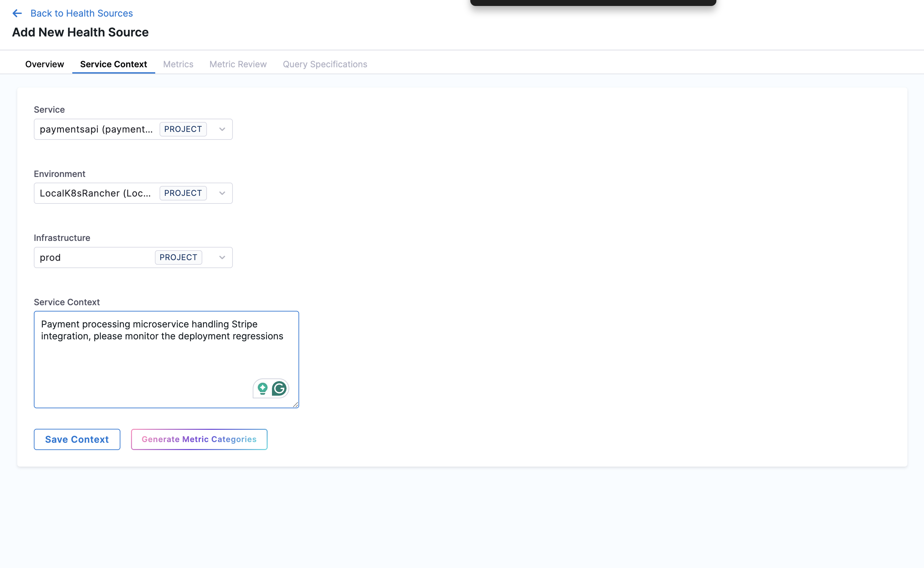Image resolution: width=924 pixels, height=568 pixels.
Task: Open the Infrastructure prod dropdown
Action: click(133, 257)
